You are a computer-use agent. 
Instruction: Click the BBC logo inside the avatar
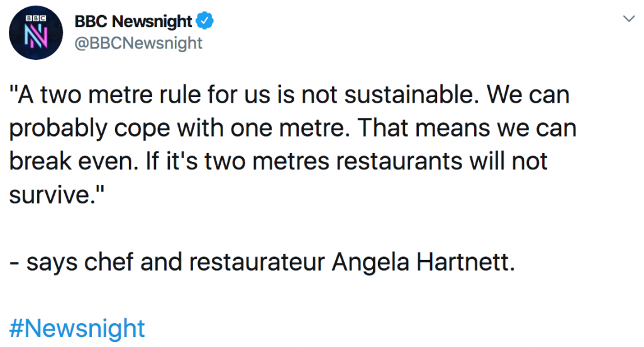point(36,18)
